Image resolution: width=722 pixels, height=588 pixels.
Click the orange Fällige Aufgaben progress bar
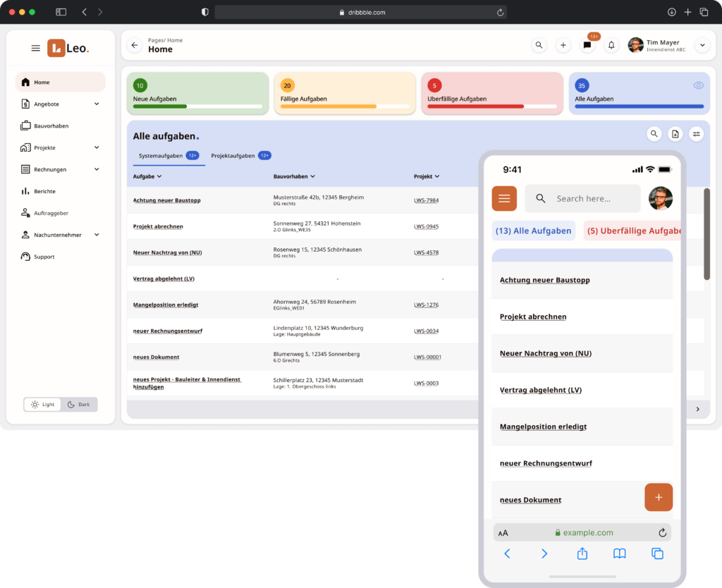(x=345, y=106)
